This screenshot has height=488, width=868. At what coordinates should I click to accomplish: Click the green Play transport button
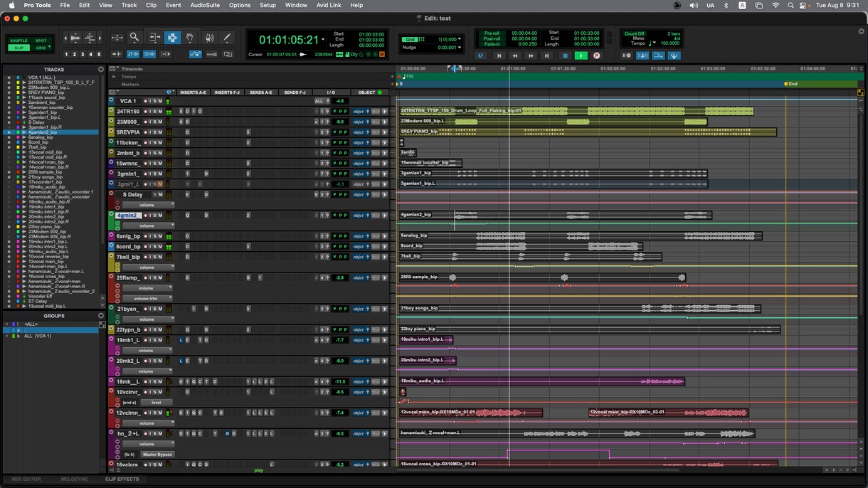pyautogui.click(x=581, y=55)
